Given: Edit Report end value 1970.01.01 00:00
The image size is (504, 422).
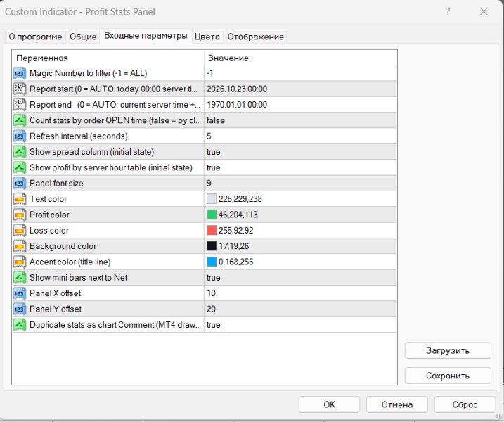Looking at the screenshot, I should [x=237, y=105].
